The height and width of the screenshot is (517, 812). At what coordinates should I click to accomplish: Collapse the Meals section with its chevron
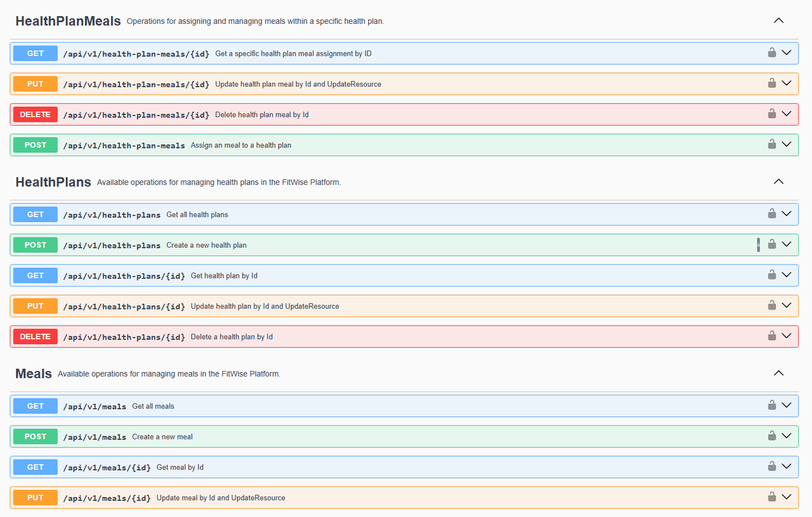779,373
